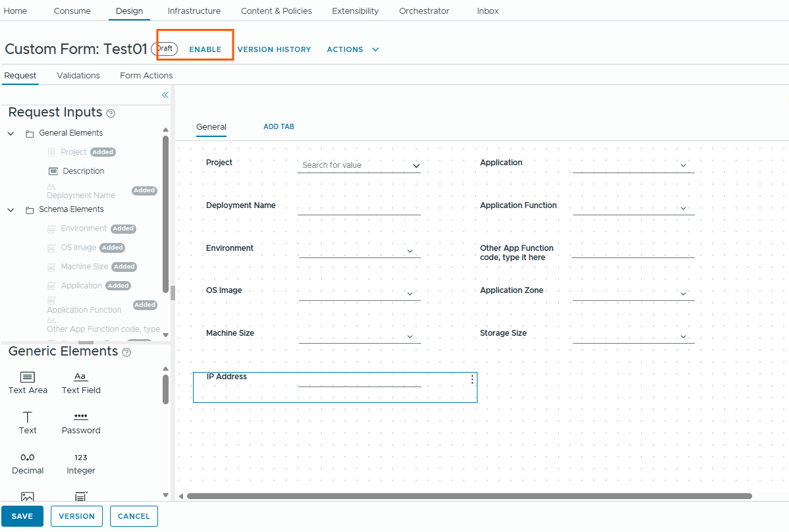The image size is (789, 532).
Task: Choose the Decimal element icon
Action: [x=28, y=458]
